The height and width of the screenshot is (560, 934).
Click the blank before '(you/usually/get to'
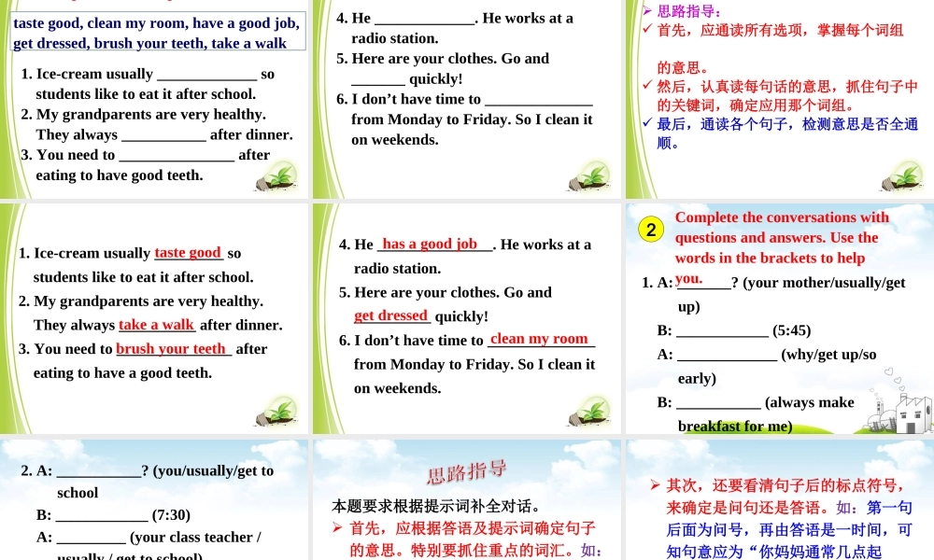click(x=99, y=472)
